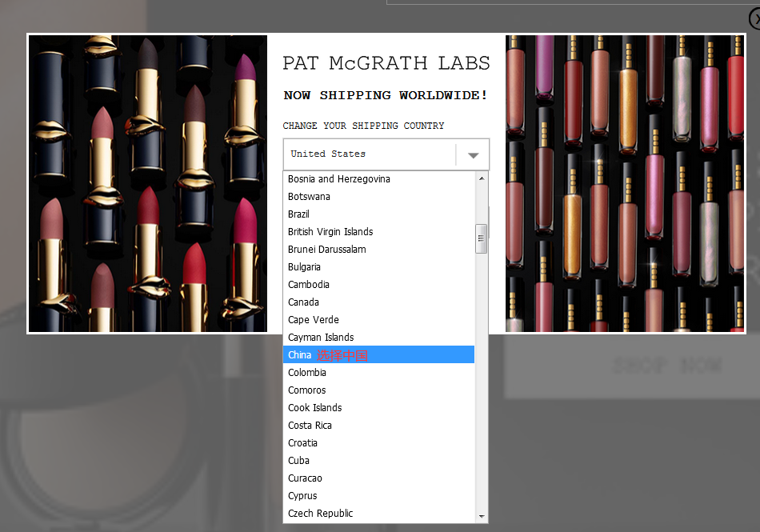Image resolution: width=760 pixels, height=532 pixels.
Task: Choose Canada in the dropdown list
Action: [303, 302]
